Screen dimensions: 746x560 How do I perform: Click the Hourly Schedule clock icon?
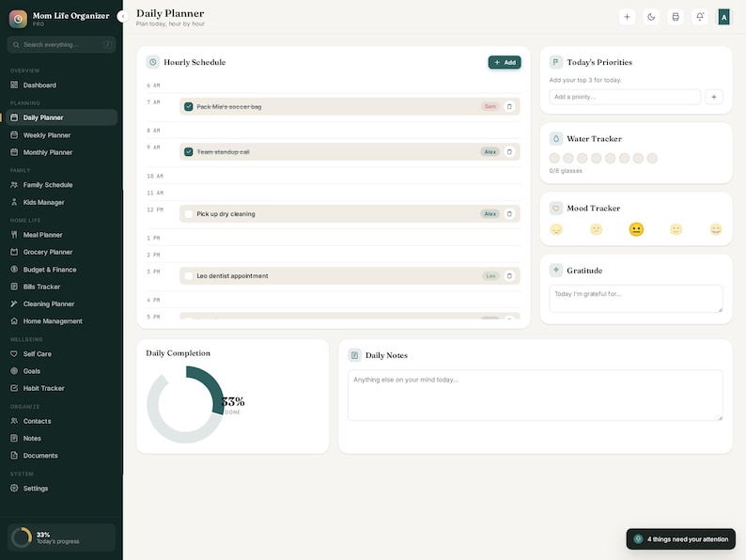153,62
